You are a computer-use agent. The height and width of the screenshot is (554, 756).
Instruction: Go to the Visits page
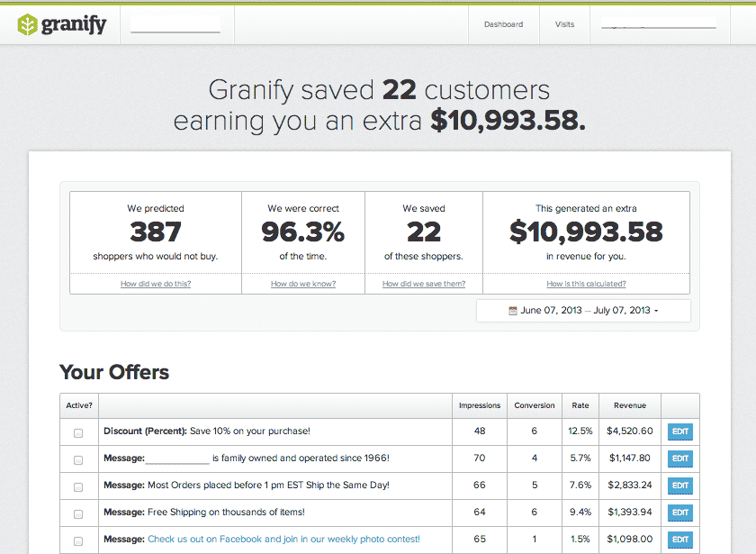pos(564,25)
